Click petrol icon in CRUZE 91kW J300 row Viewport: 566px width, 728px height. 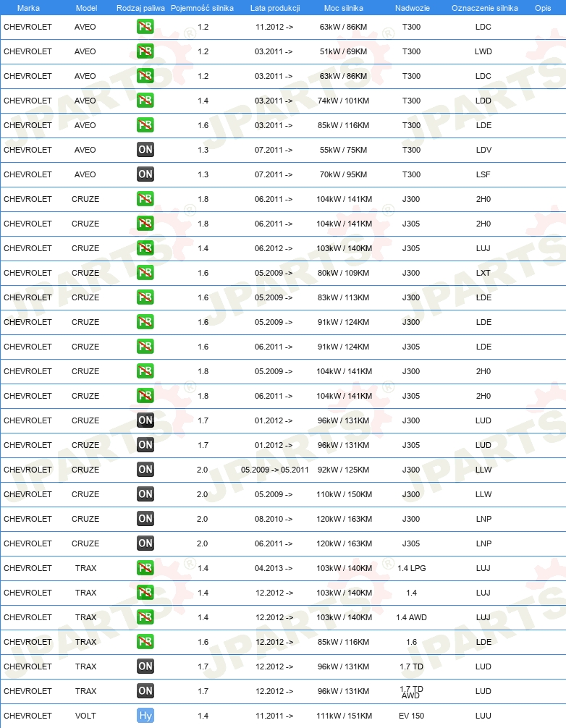click(x=145, y=322)
